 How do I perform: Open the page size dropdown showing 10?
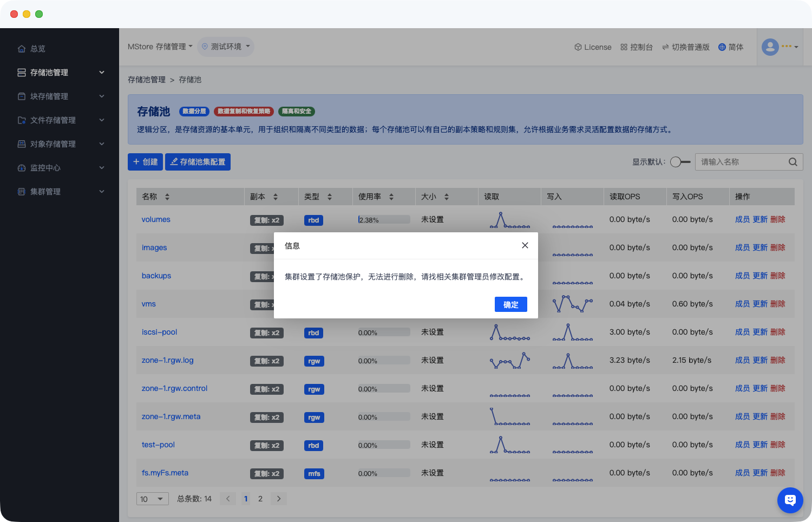(x=152, y=499)
